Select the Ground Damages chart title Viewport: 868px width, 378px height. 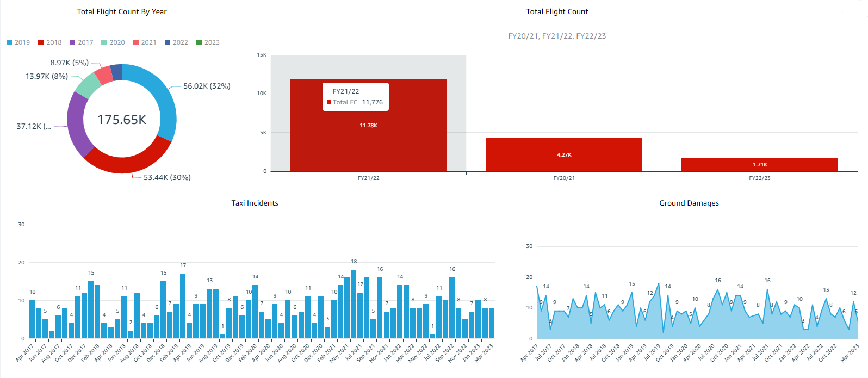coord(689,203)
